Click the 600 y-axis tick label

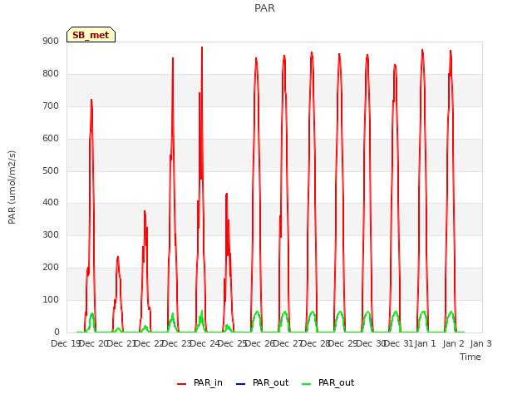(x=51, y=139)
